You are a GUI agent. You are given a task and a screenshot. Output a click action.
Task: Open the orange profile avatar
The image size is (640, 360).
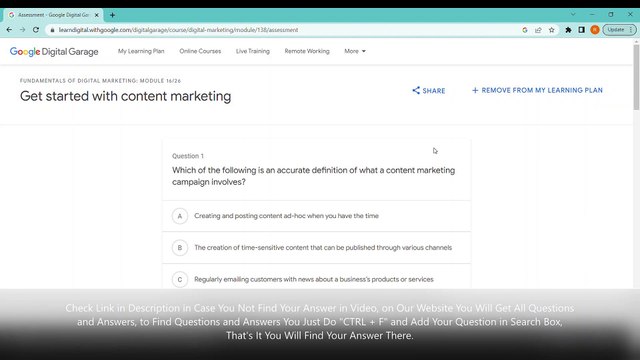595,30
